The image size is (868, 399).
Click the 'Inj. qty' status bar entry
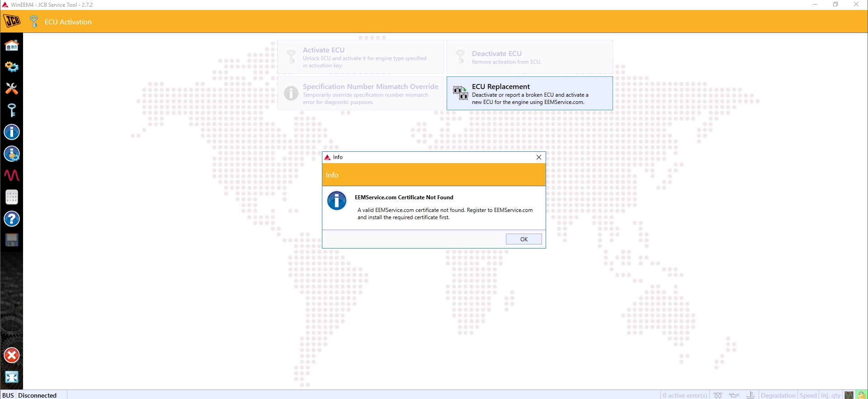tap(830, 395)
